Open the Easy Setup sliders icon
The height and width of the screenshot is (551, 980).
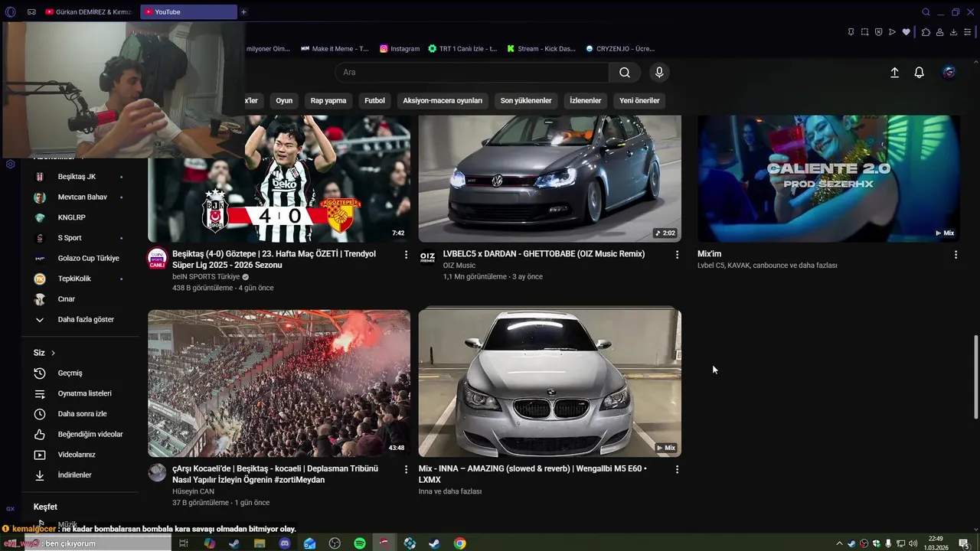[968, 32]
